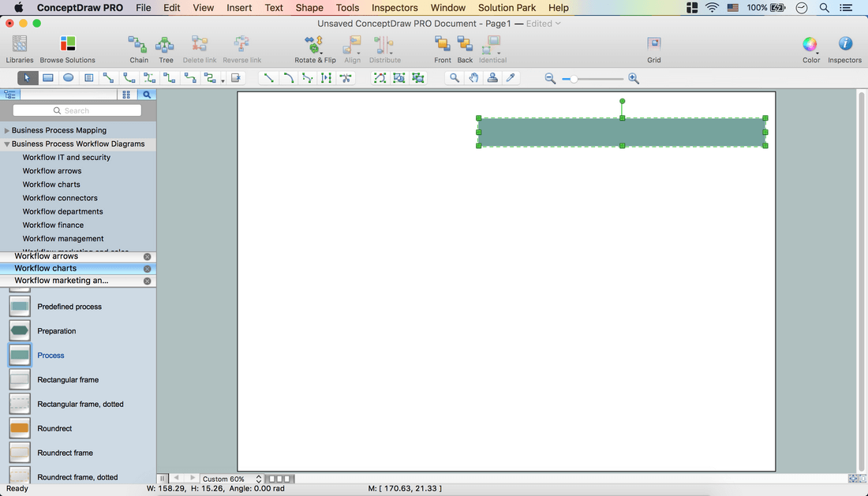Select the ellipse drawing tool
This screenshot has height=496, width=868.
[x=68, y=78]
